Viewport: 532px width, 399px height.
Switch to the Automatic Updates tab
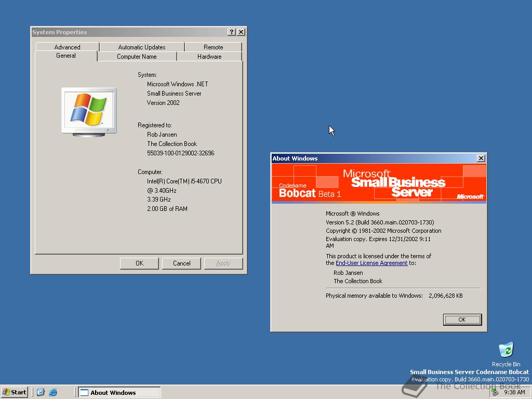(x=142, y=47)
